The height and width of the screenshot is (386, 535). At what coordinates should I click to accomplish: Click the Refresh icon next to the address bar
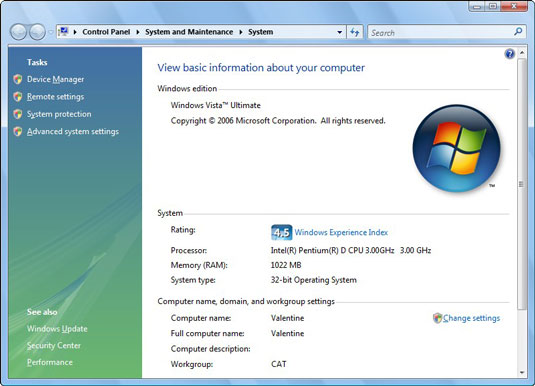355,32
